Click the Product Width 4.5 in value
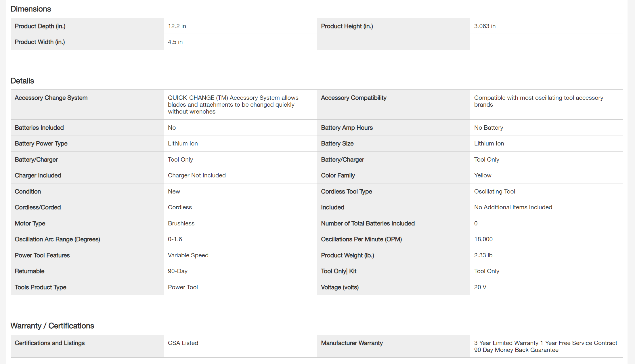The width and height of the screenshot is (635, 364). tap(175, 42)
